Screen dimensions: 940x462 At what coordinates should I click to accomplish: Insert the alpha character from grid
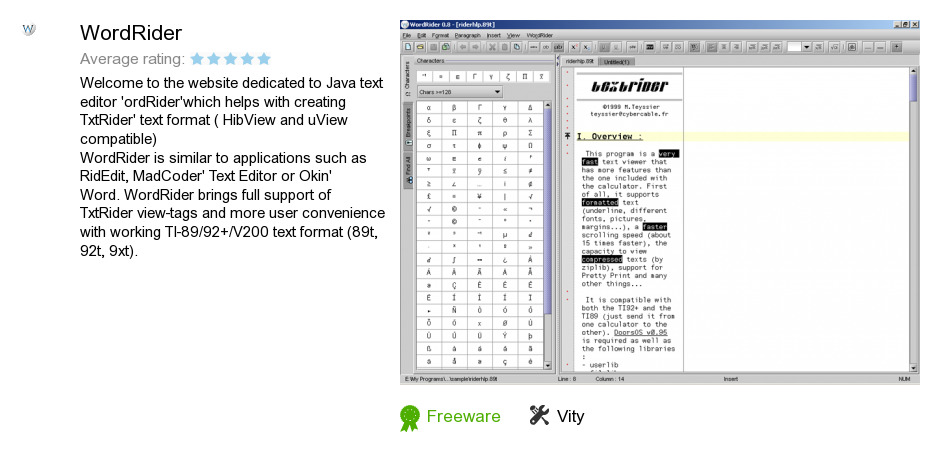click(428, 106)
